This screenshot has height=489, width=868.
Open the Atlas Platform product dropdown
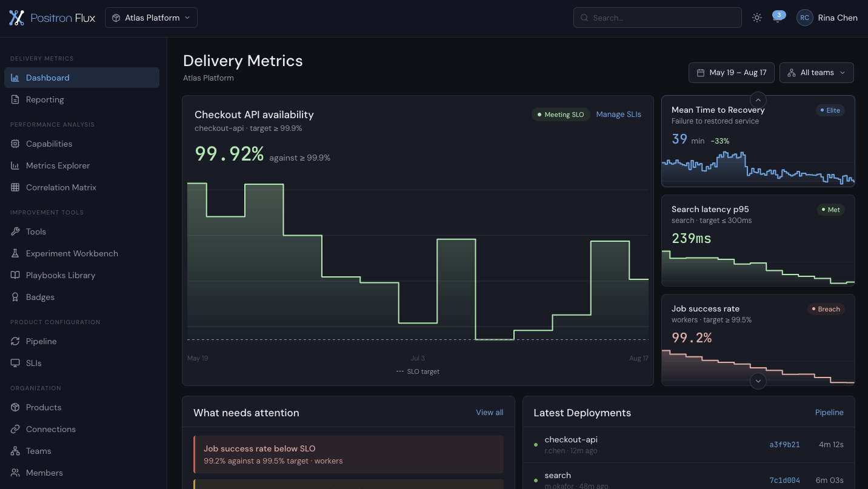click(x=151, y=18)
